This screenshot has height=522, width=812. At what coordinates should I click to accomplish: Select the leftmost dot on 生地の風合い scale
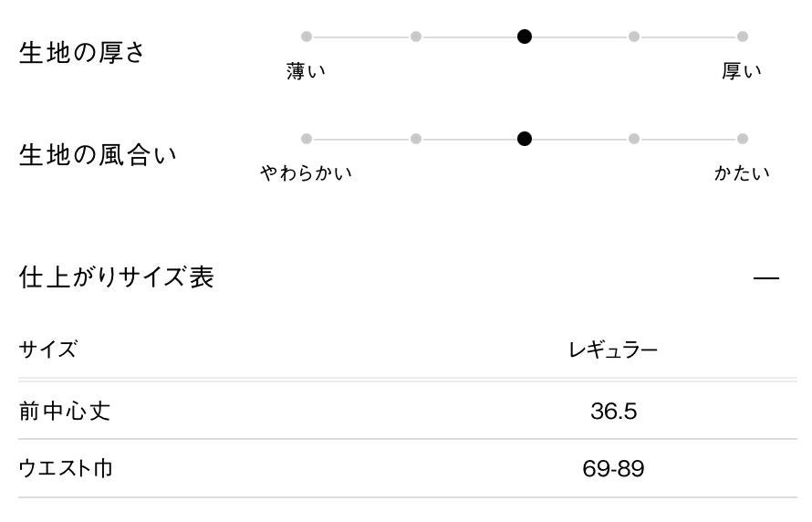tap(307, 139)
